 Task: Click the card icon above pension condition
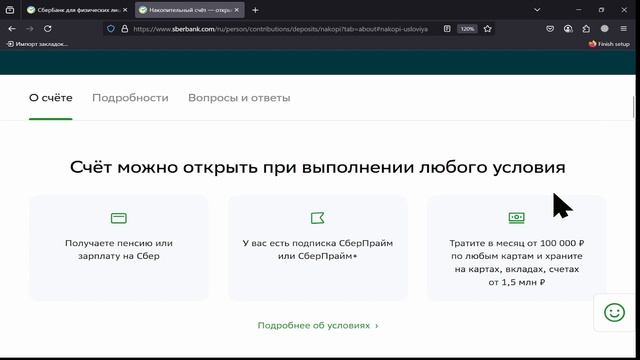coord(119,218)
